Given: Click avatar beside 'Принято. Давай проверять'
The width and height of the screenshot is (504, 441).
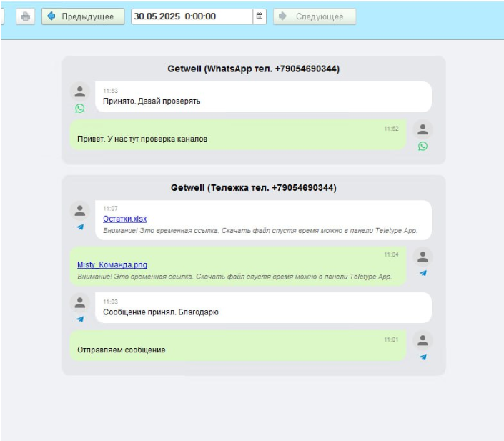Looking at the screenshot, I should point(80,91).
